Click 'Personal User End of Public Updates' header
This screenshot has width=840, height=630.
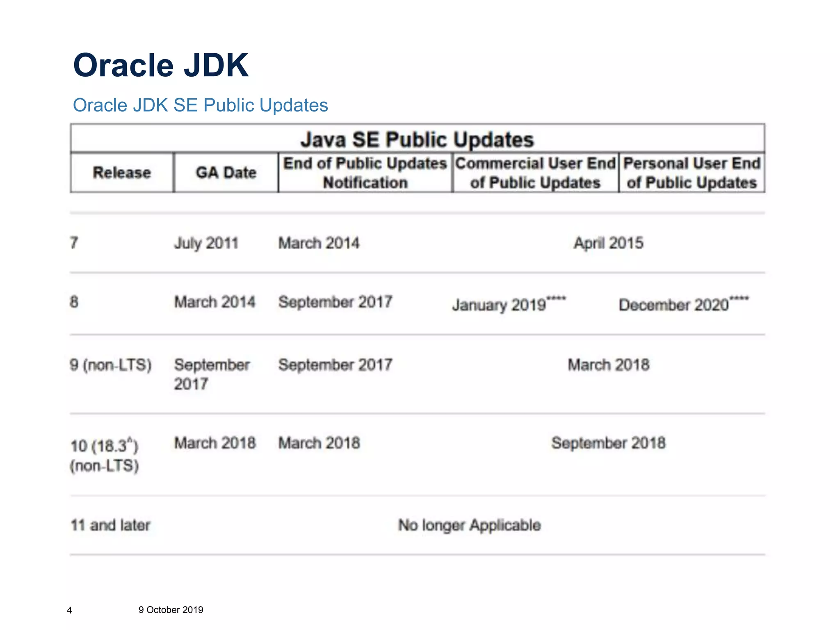coord(692,173)
